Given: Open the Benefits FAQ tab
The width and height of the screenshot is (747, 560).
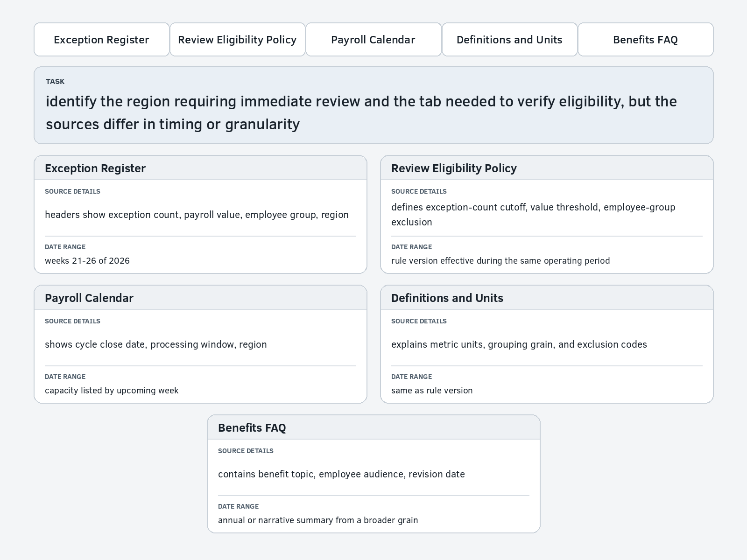Looking at the screenshot, I should click(645, 40).
